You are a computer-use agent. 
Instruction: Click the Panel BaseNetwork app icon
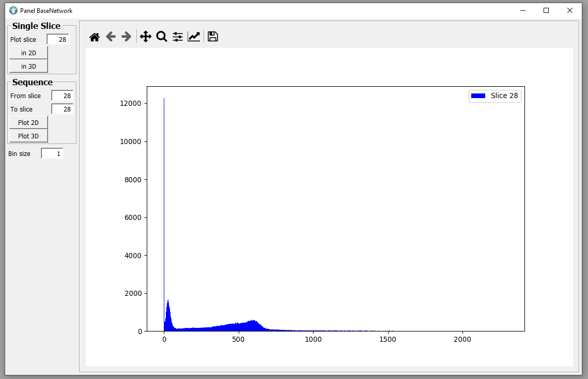tap(13, 10)
